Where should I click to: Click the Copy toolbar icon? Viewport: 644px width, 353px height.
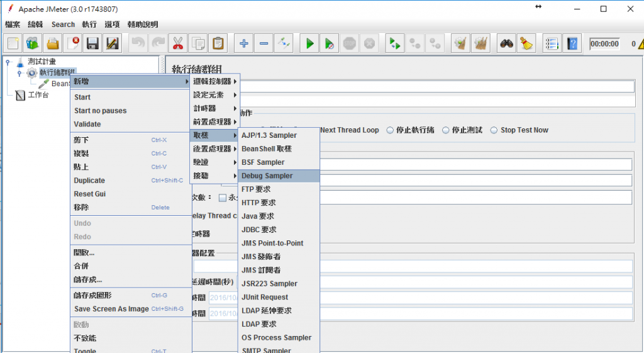[198, 43]
